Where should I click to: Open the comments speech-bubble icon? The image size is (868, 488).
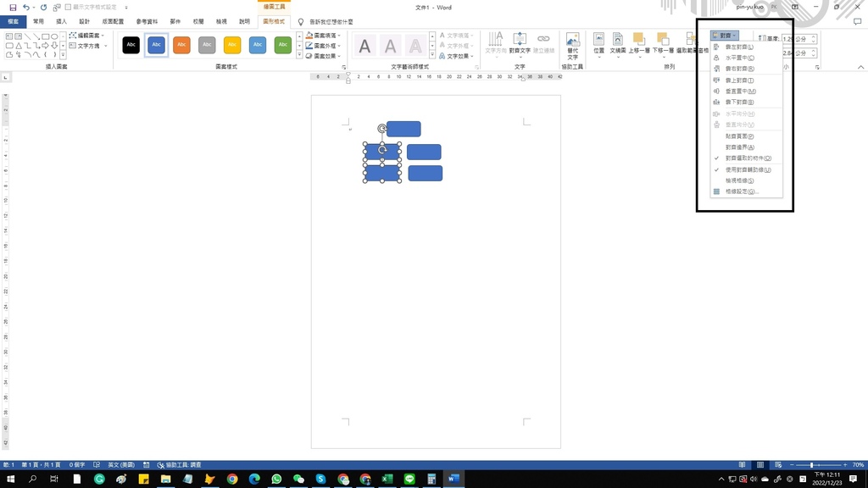(x=857, y=21)
